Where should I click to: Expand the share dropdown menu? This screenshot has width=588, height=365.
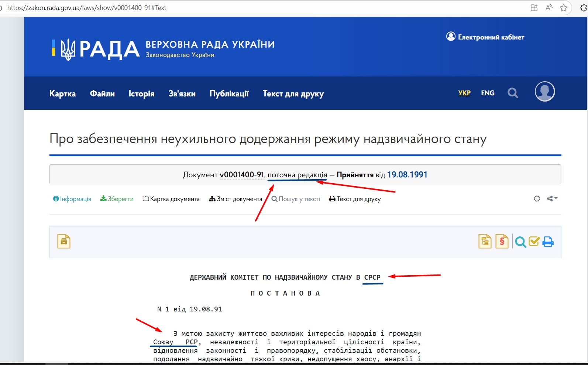(x=552, y=199)
